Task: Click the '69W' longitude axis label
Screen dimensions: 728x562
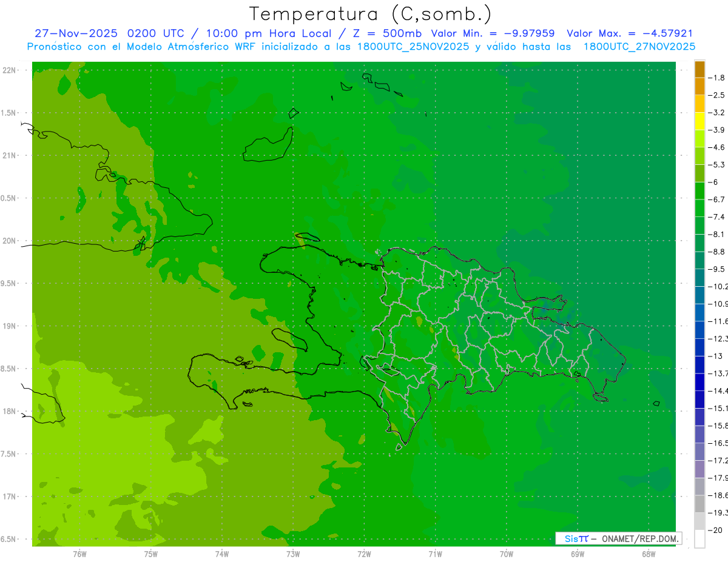Action: coord(577,554)
